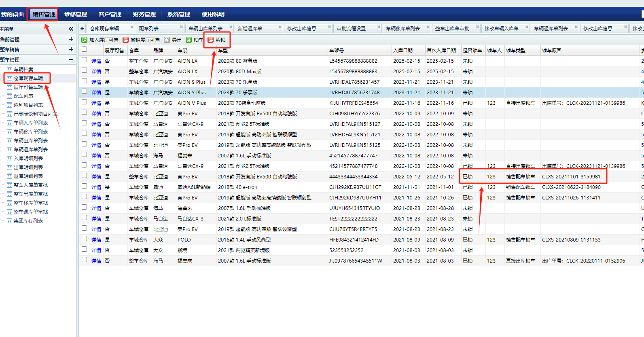Collapse the sidebar with the double-arrow icon

(x=71, y=29)
